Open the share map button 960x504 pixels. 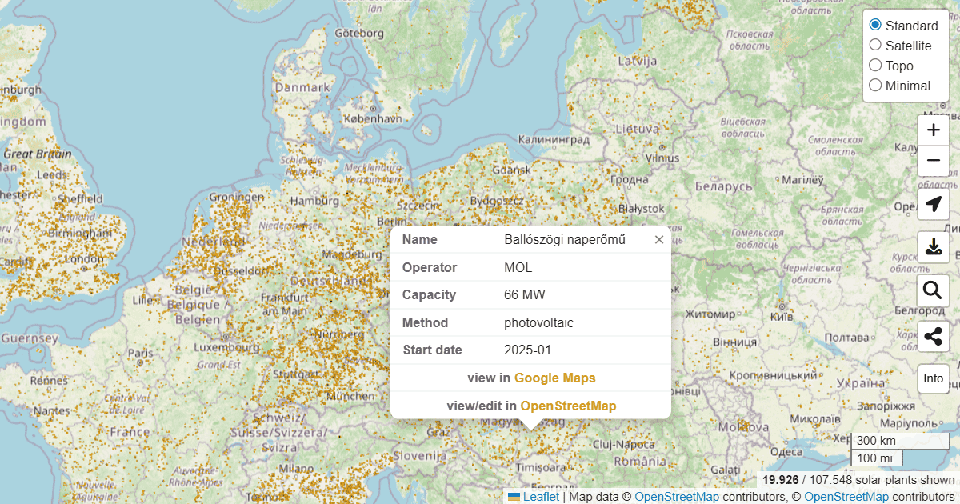pos(933,336)
